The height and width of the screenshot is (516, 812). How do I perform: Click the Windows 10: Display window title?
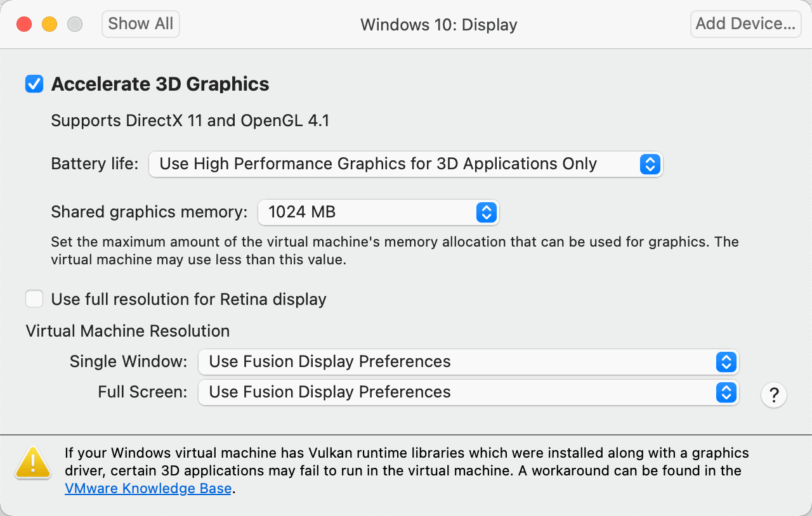coord(439,25)
